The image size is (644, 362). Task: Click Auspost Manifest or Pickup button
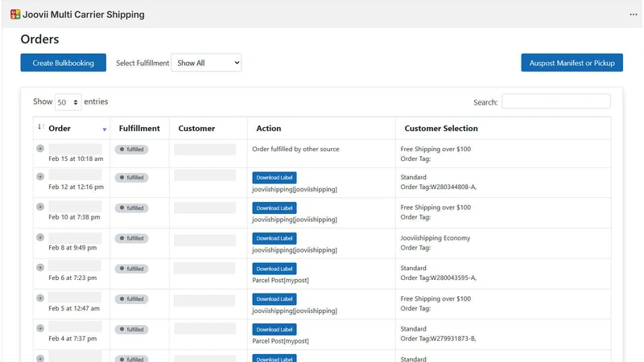pos(572,63)
